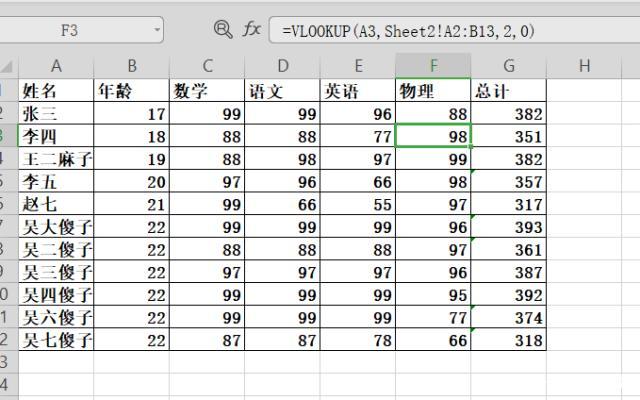Select column F header

point(433,66)
